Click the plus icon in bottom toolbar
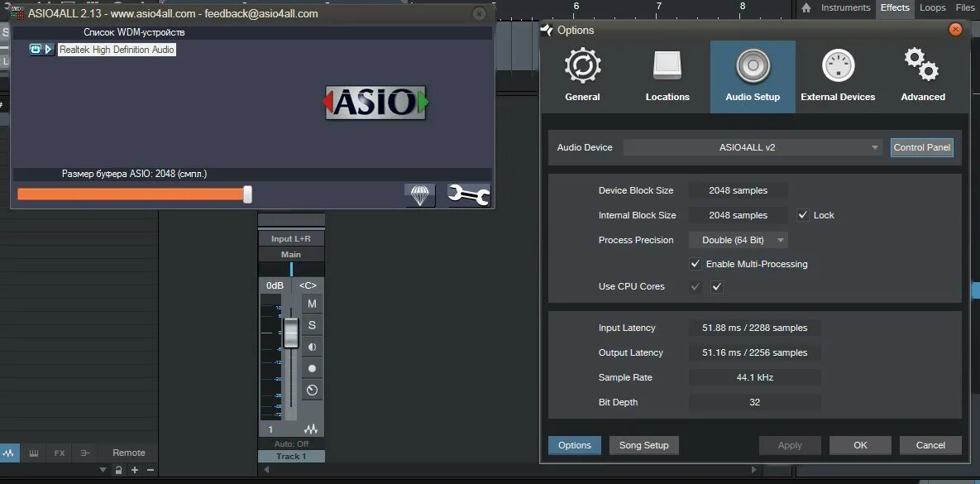This screenshot has height=484, width=980. (x=134, y=470)
